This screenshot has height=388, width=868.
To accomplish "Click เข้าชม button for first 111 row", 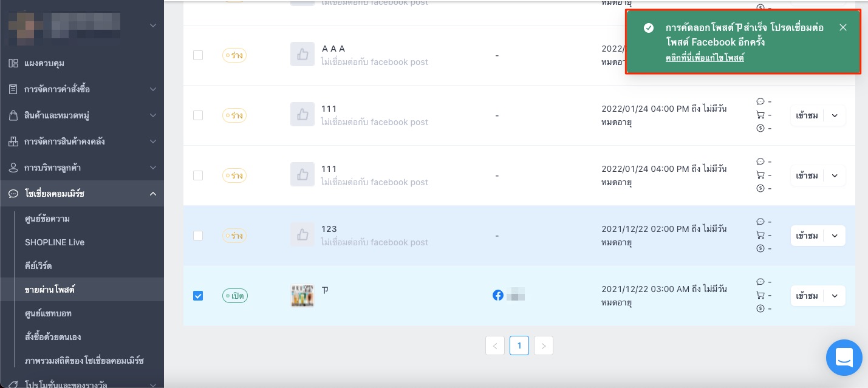I will point(807,115).
